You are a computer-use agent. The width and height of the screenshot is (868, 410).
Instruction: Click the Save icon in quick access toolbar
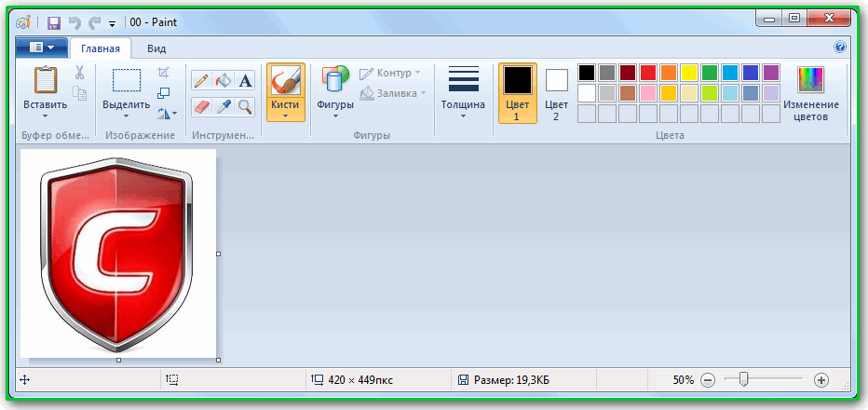pos(54,22)
